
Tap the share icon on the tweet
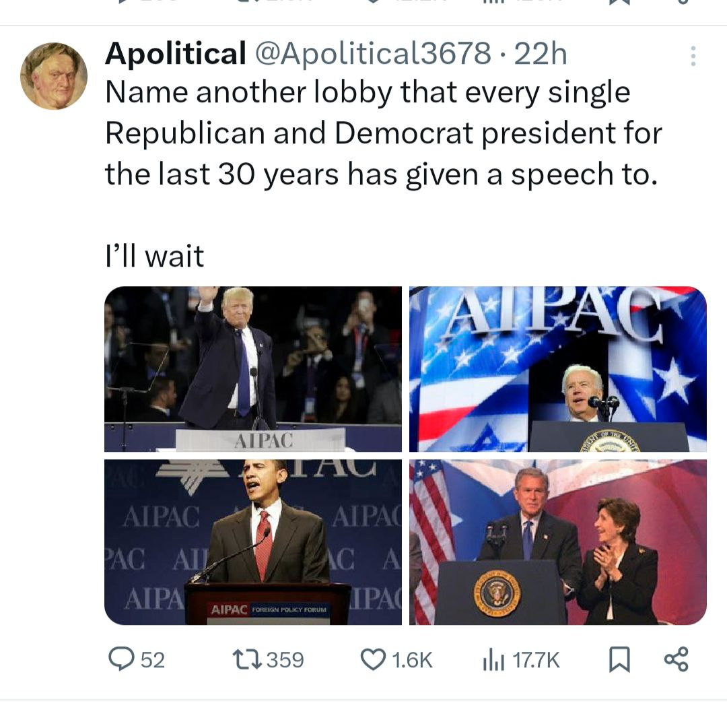pos(676,659)
